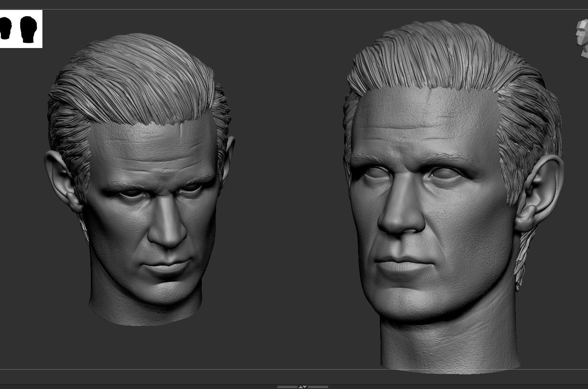The image size is (588, 389).
Task: Click the CamView polygon head orientation gizmo
Action: pyautogui.click(x=582, y=39)
